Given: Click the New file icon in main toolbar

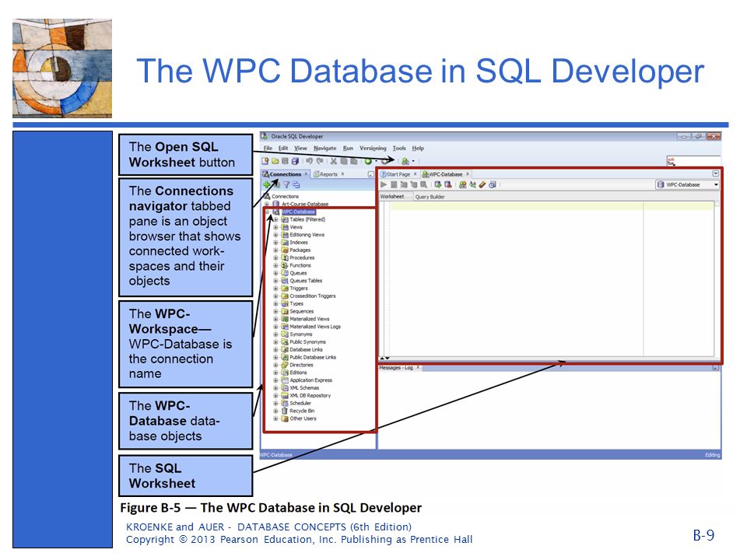Looking at the screenshot, I should [265, 161].
